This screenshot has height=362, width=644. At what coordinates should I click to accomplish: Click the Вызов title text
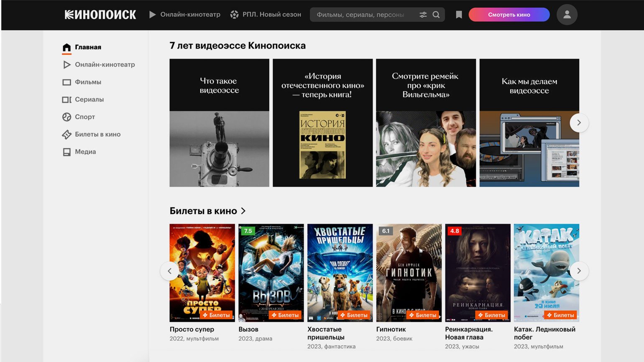click(x=248, y=329)
